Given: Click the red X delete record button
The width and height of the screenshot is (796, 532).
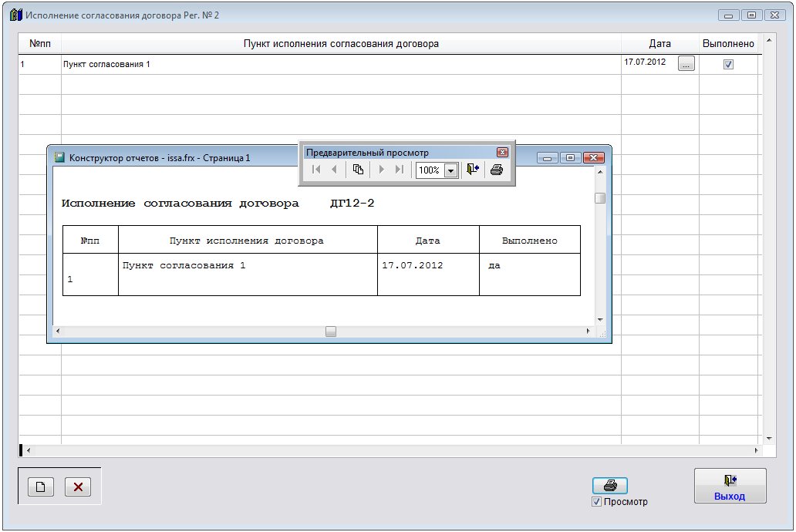Looking at the screenshot, I should pyautogui.click(x=78, y=487).
